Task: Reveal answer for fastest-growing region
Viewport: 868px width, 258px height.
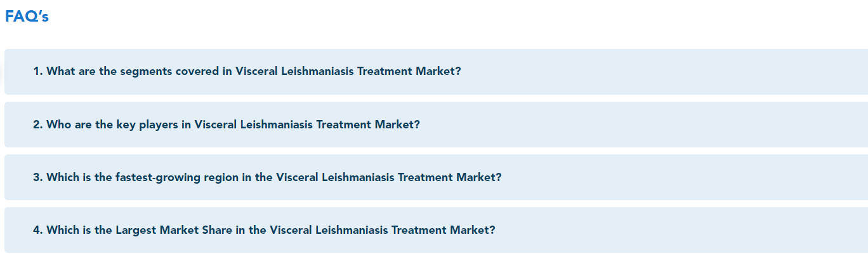Action: tap(436, 177)
